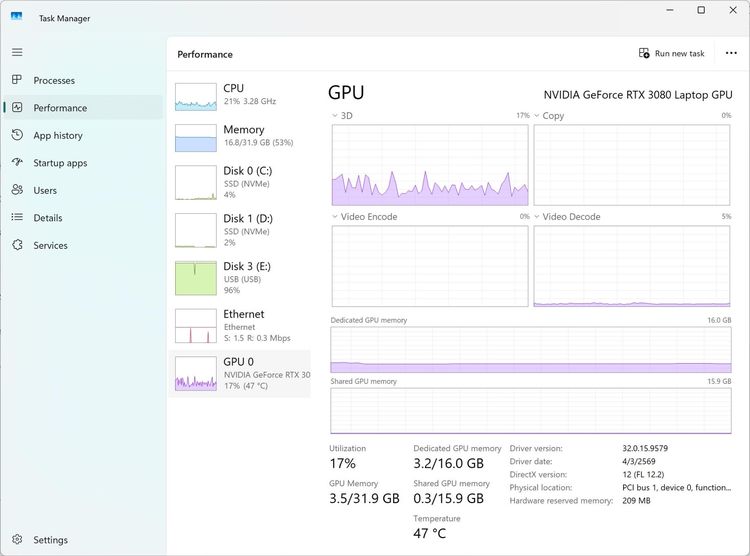Click the driver date 4/3/2569
Screen dimensions: 750x556
[x=639, y=461]
